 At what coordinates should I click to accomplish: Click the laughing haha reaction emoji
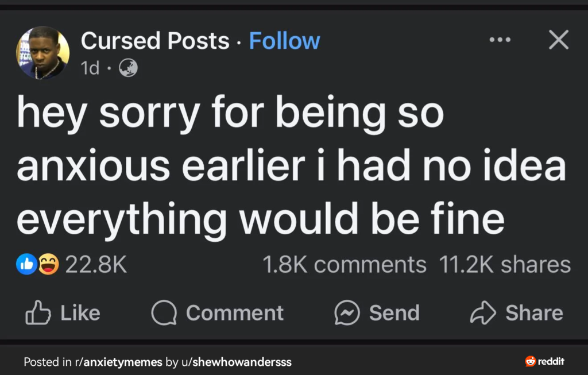(x=48, y=264)
